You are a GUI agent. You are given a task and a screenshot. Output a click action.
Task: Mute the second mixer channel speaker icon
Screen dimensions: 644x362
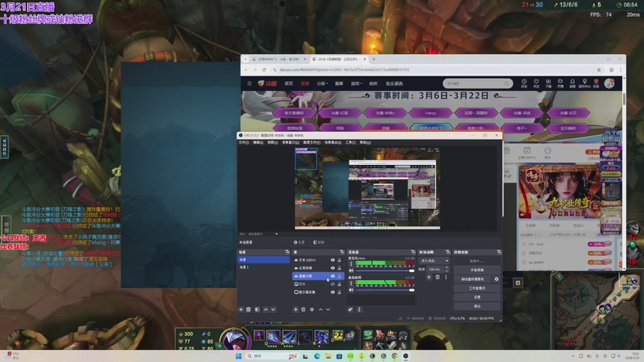(x=351, y=290)
